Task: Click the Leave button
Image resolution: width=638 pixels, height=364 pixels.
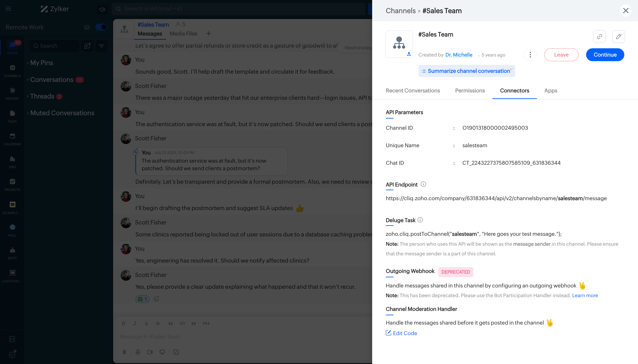Action: [561, 55]
